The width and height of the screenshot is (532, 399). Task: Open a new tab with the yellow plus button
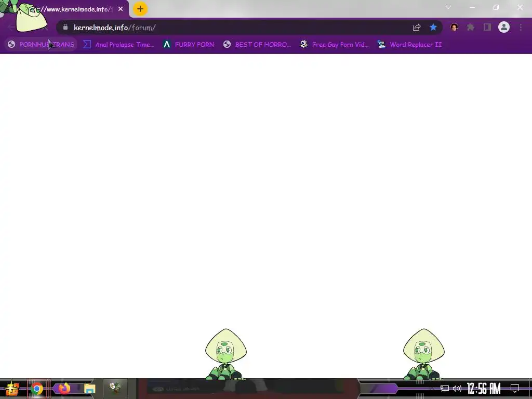140,9
